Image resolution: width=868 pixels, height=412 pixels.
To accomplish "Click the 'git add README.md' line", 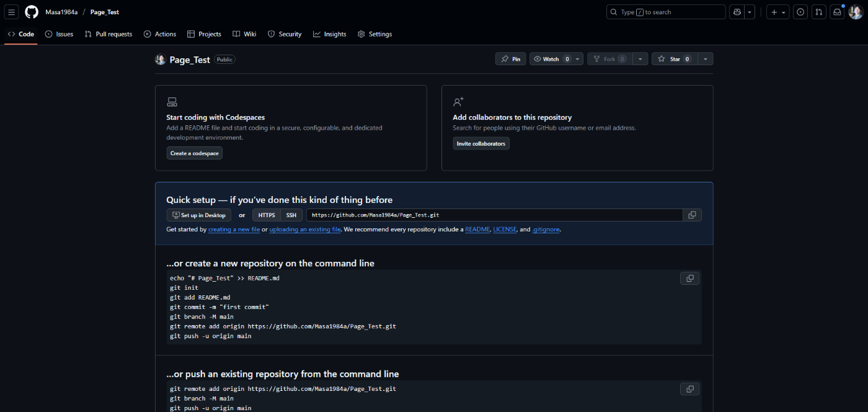I will (200, 297).
